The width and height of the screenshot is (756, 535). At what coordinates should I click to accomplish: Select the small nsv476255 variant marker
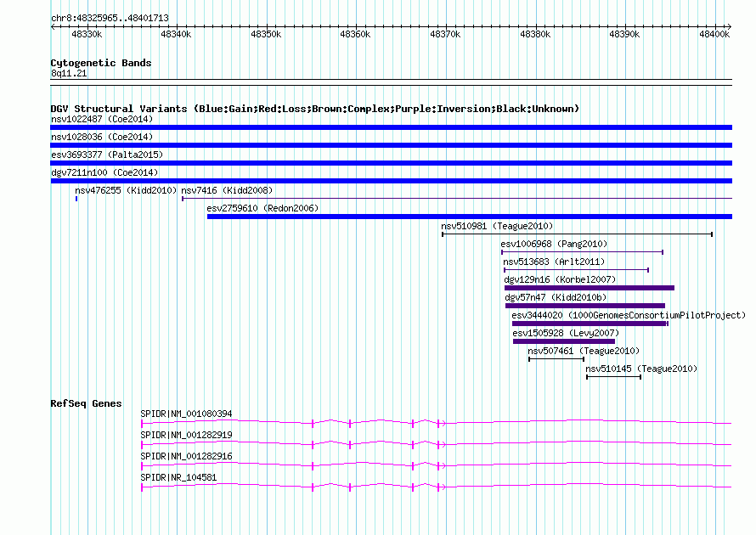coord(76,199)
